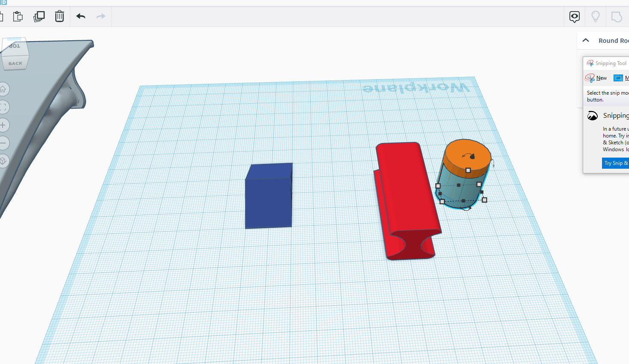Collapse the Round Roof shape panel
The width and height of the screenshot is (629, 364).
[586, 40]
